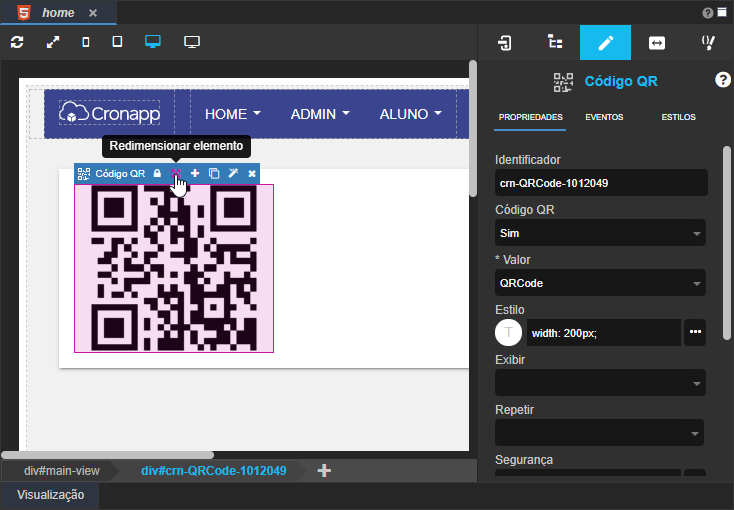This screenshot has height=510, width=734.
Task: Open the brush styles tool icon
Action: click(708, 43)
